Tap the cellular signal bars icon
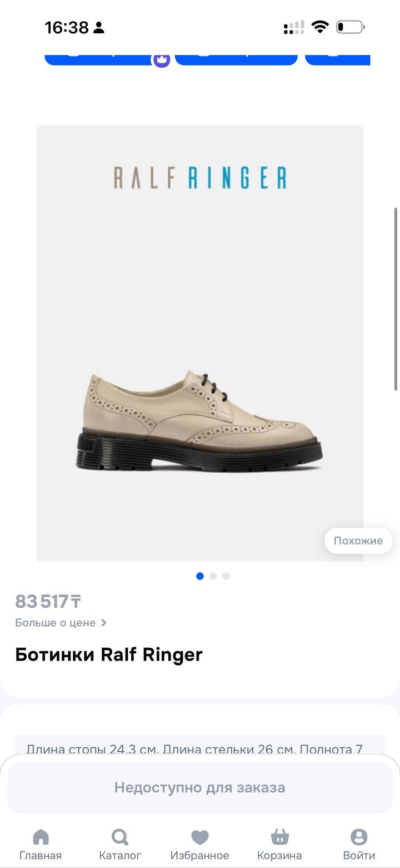 [294, 27]
